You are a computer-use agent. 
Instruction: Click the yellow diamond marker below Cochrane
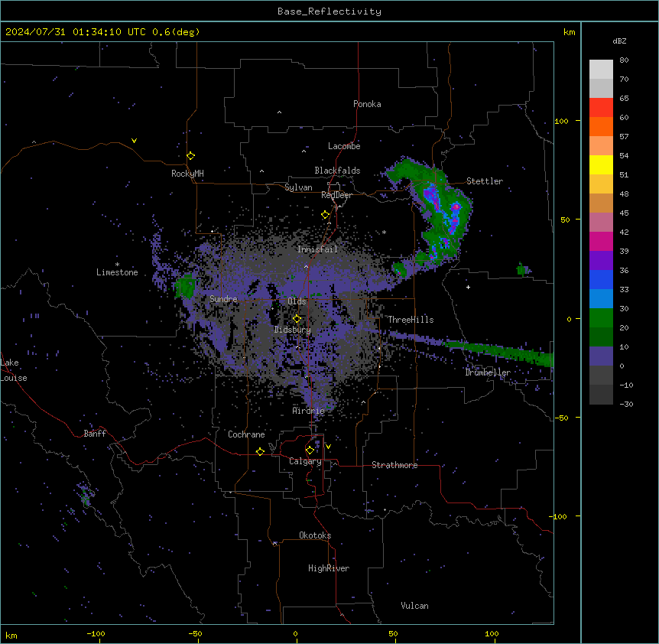(x=260, y=451)
